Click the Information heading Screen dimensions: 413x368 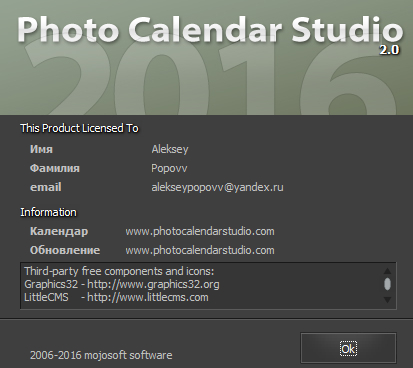[48, 212]
